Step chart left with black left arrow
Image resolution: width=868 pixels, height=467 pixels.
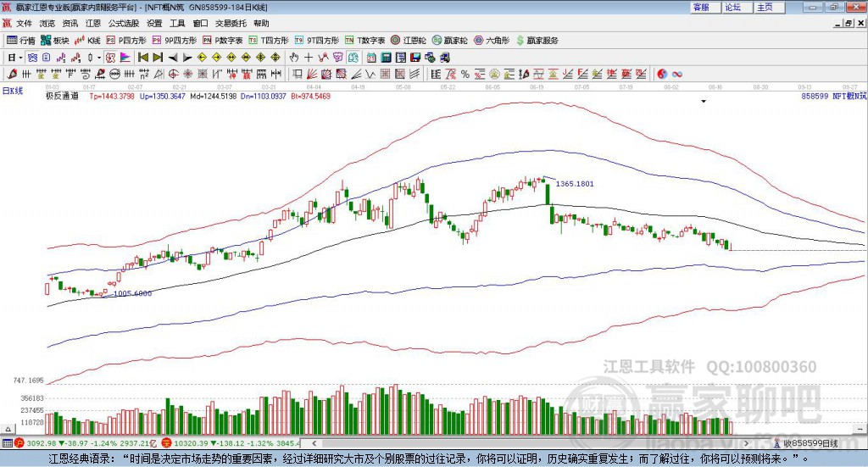[x=173, y=58]
